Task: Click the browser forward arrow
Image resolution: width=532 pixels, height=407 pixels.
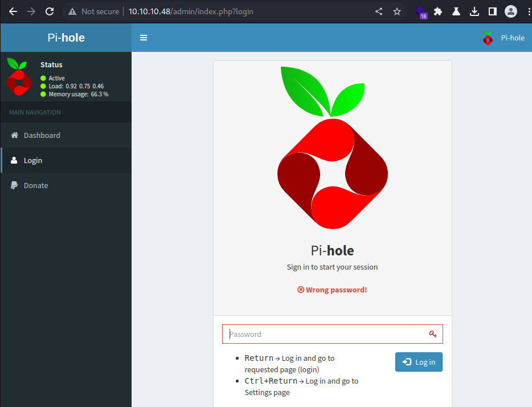Action: click(x=31, y=11)
